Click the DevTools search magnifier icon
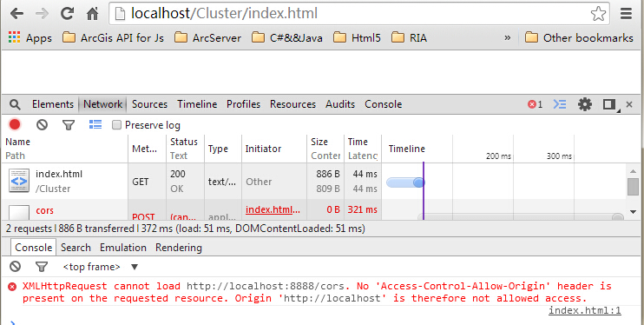 (x=15, y=104)
